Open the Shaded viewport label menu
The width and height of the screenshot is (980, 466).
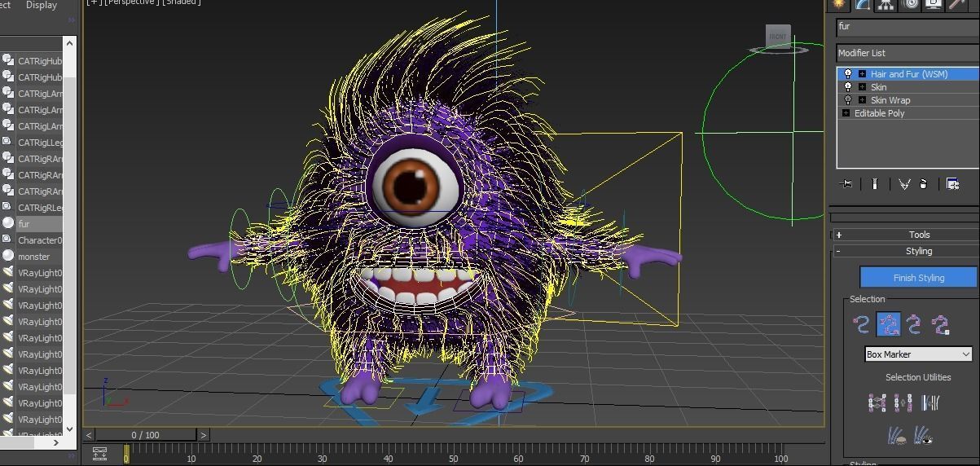click(181, 2)
